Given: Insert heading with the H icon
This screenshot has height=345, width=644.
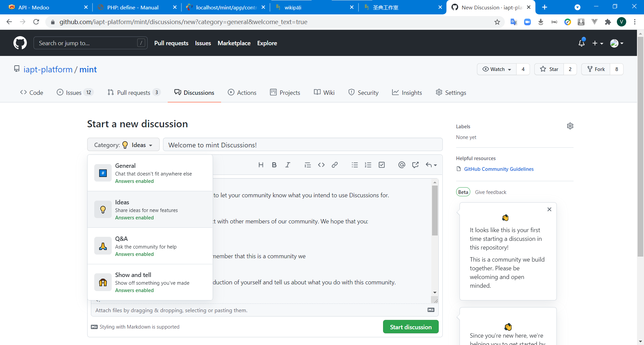Looking at the screenshot, I should (x=261, y=165).
